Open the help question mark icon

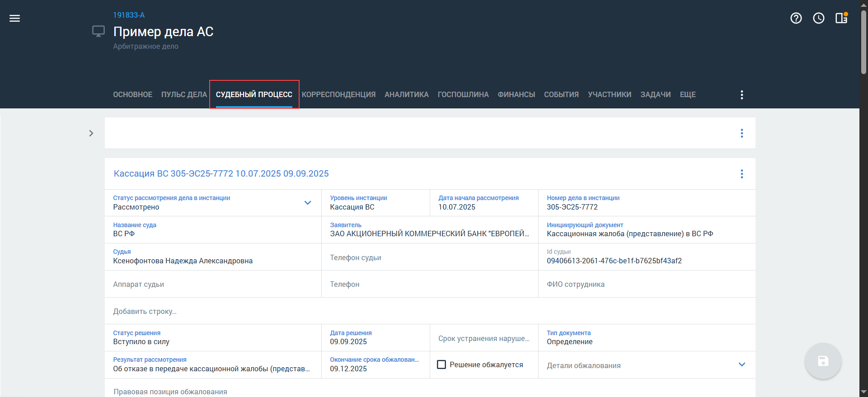pos(796,18)
